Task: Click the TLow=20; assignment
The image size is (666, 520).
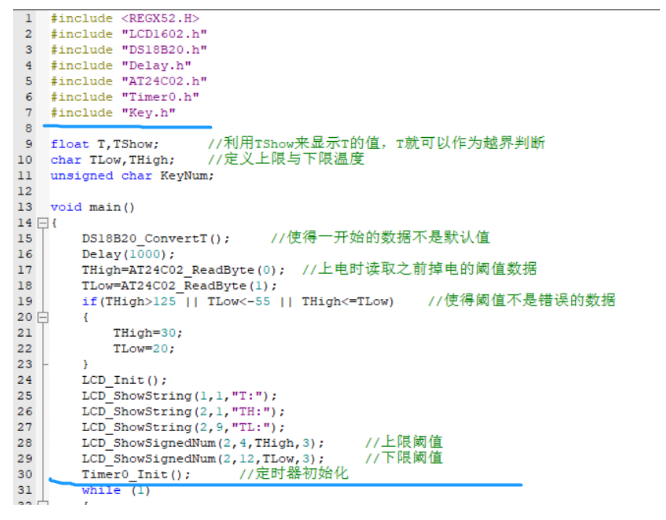Action: (x=144, y=348)
